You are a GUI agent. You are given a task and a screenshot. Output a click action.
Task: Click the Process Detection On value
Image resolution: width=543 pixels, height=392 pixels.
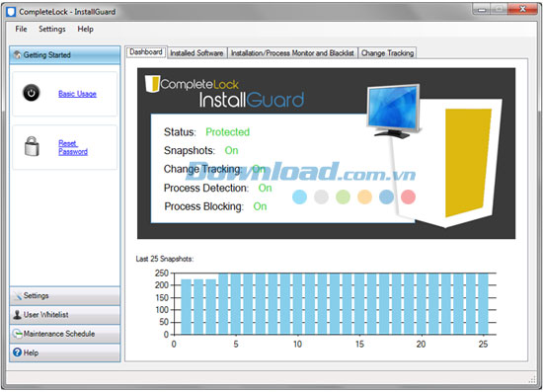(265, 188)
